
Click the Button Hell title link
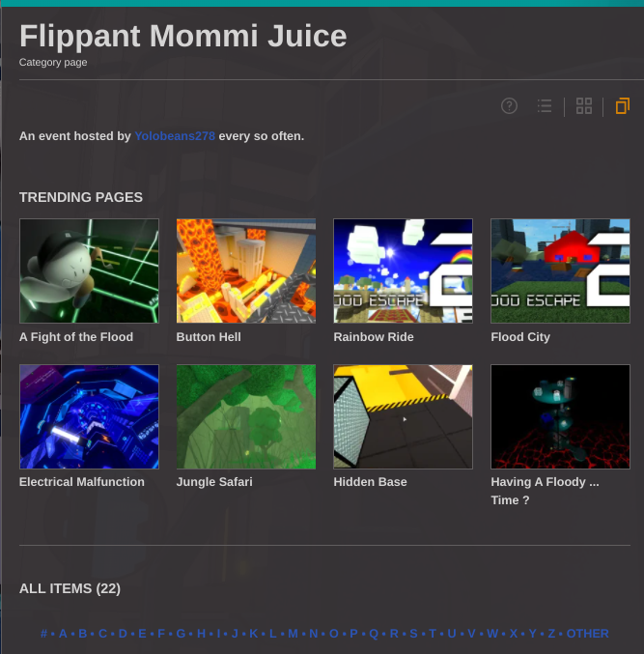[x=209, y=337]
